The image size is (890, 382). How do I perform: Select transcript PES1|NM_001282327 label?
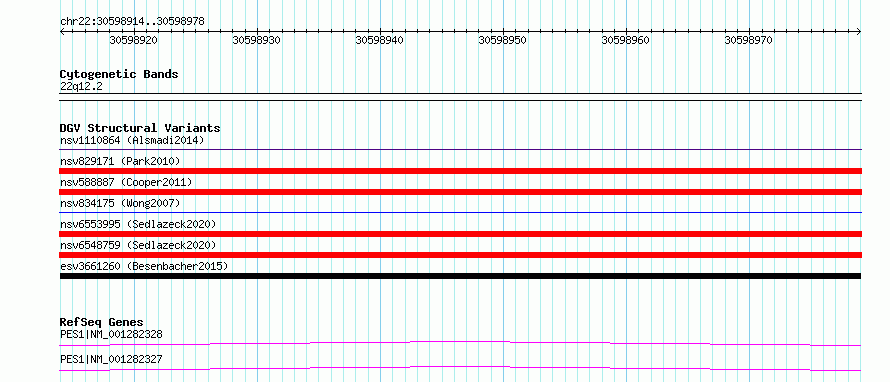[x=111, y=359]
